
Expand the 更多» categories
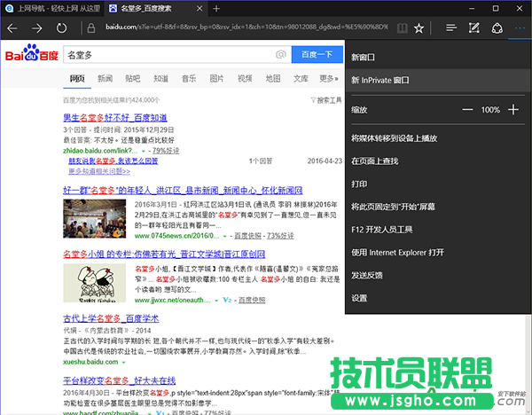(328, 79)
